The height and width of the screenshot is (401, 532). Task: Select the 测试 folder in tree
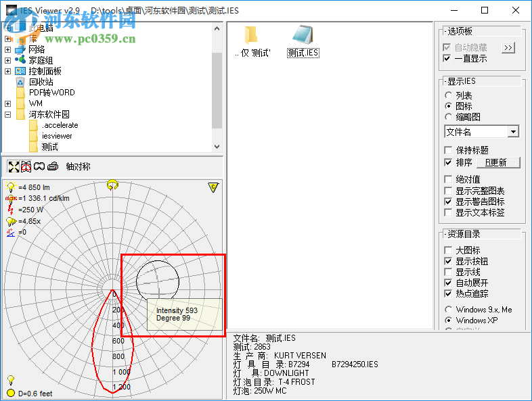coord(49,147)
